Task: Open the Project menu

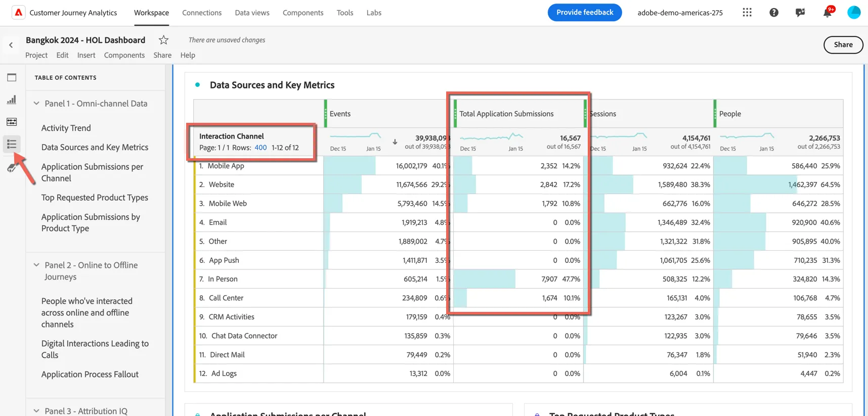Action: coord(36,55)
